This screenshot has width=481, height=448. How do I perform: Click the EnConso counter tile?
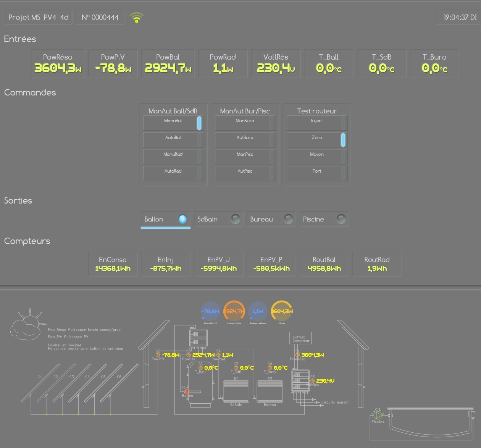(113, 264)
